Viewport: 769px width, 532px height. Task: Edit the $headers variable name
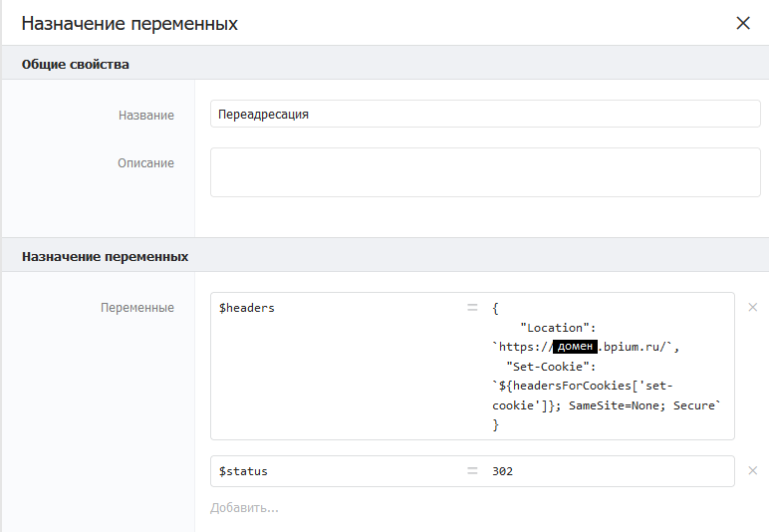pos(247,308)
